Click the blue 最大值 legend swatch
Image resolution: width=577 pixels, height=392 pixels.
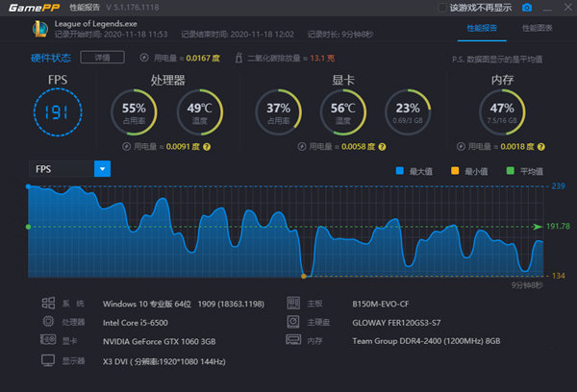pyautogui.click(x=400, y=171)
